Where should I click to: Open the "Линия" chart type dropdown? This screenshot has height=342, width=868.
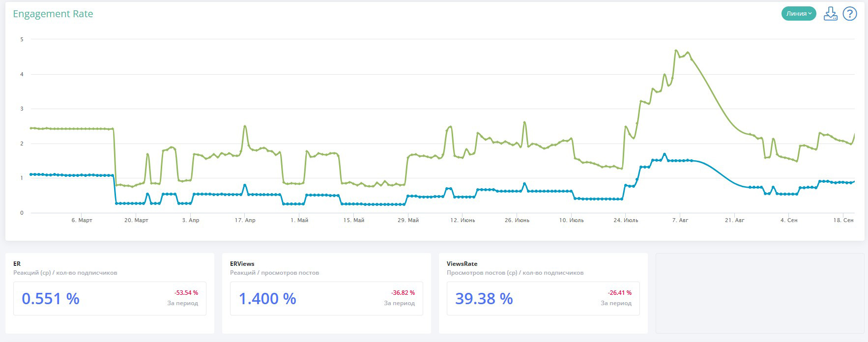pyautogui.click(x=798, y=14)
